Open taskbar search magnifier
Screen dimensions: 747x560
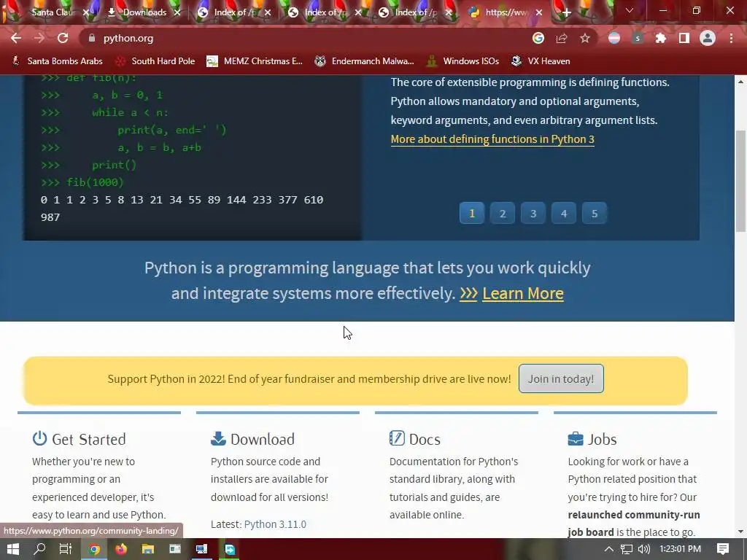(39, 549)
